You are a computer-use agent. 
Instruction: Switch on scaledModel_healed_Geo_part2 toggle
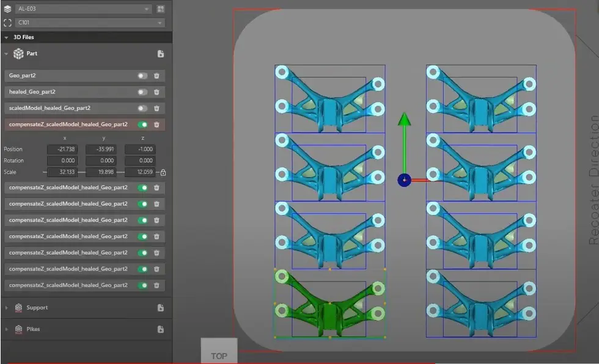[x=142, y=108]
